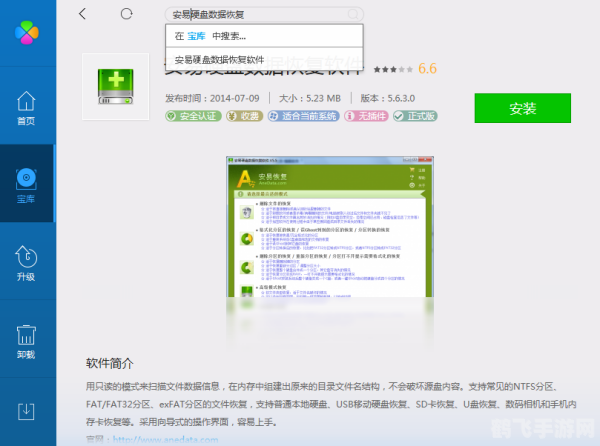Click the 发布时间 2014-07-09 text
600x446 pixels.
click(x=212, y=98)
